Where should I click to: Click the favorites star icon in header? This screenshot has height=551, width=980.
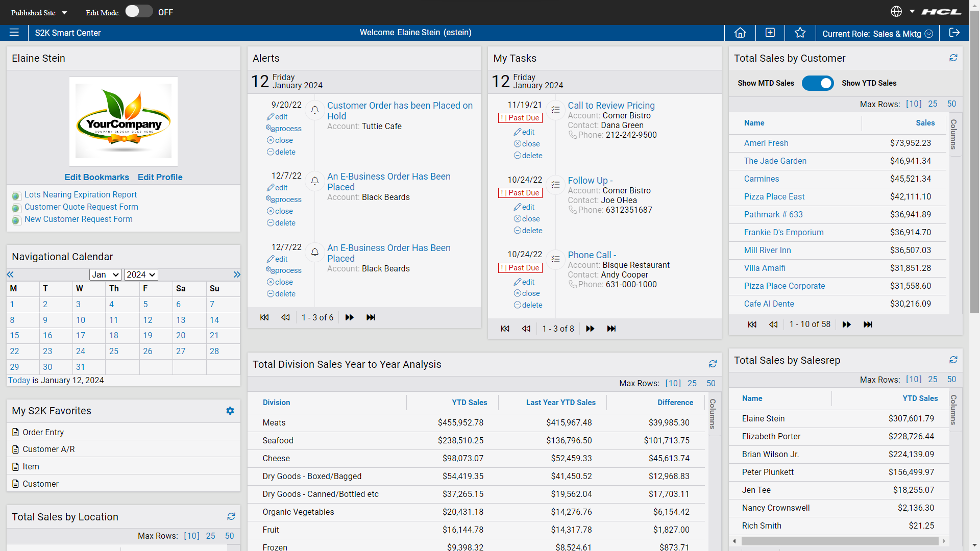(800, 33)
